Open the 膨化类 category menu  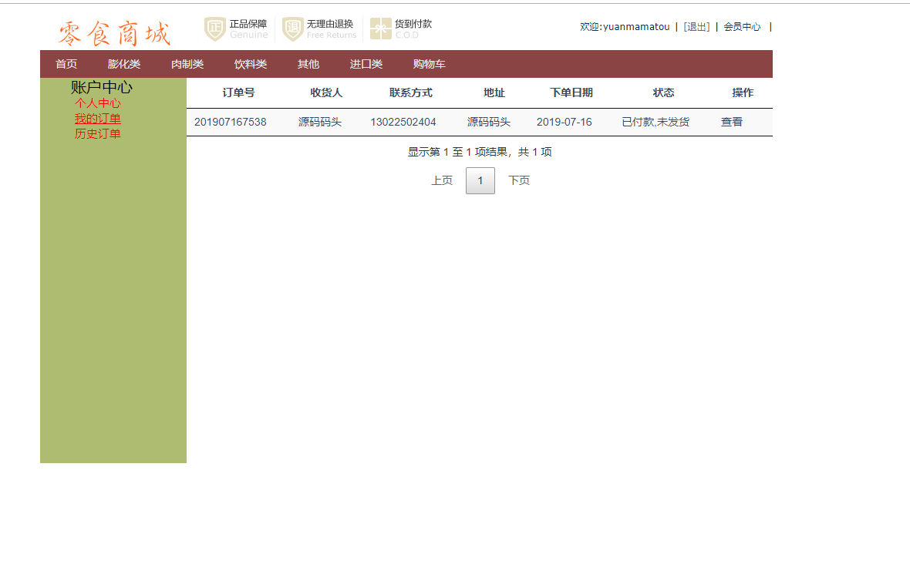123,64
